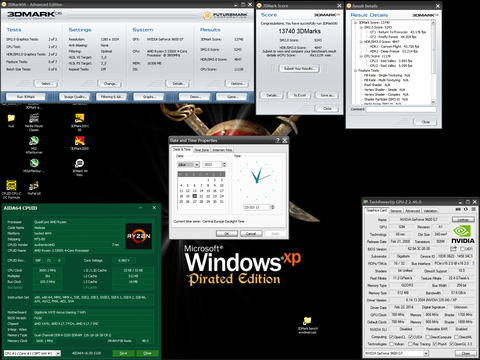
Task: Launch the CPUID CPU-Z OC Formula shortcut
Action: click(x=11, y=190)
